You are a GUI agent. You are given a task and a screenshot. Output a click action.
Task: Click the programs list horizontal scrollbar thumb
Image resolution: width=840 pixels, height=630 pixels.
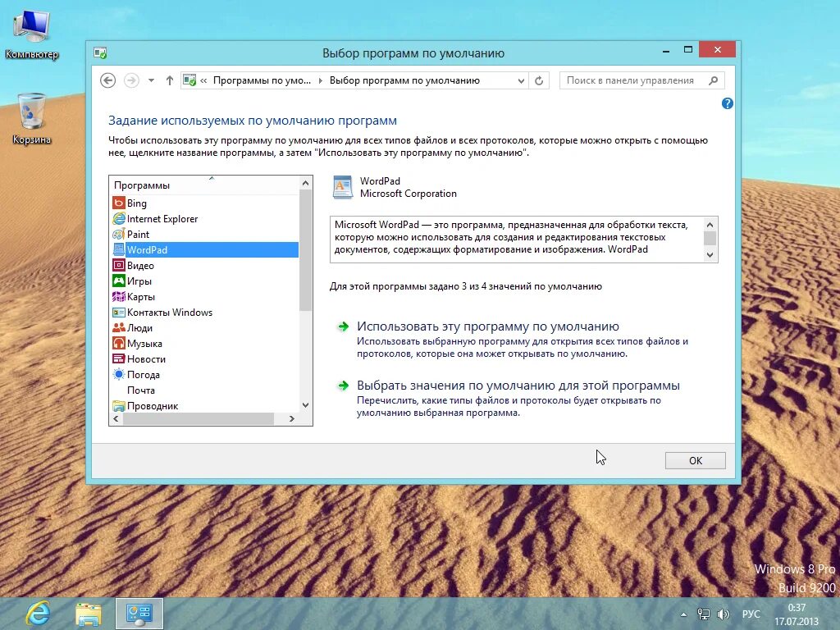199,418
